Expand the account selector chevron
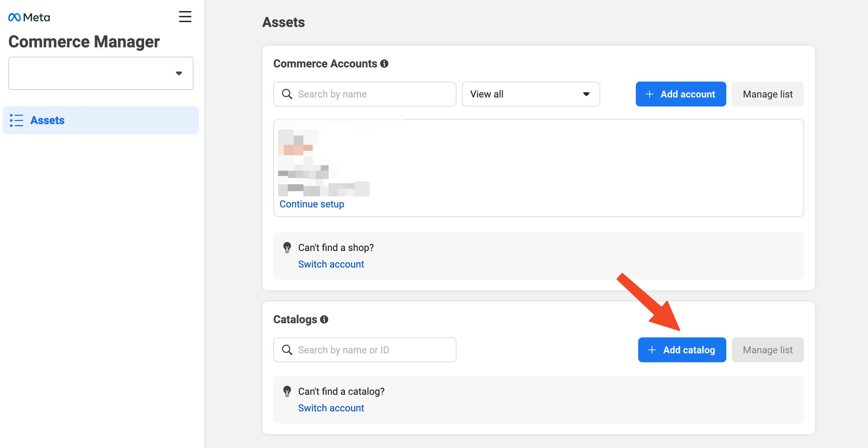The width and height of the screenshot is (868, 448). click(179, 73)
